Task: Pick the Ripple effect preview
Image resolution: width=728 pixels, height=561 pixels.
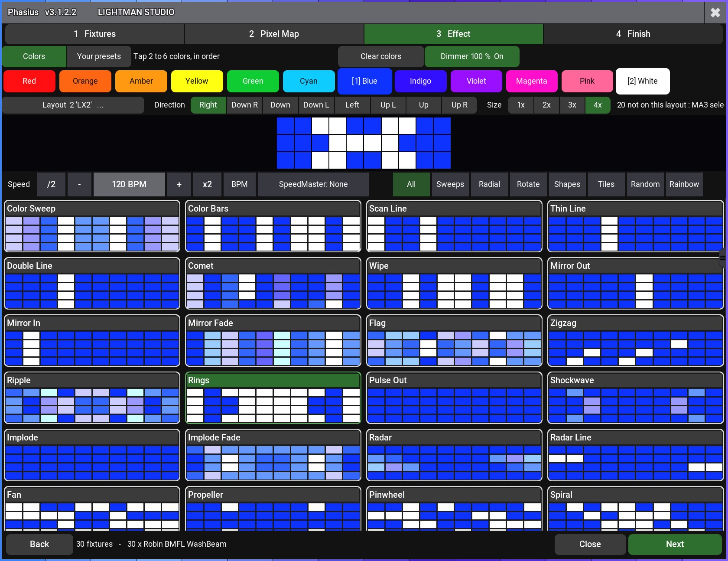Action: tap(92, 398)
